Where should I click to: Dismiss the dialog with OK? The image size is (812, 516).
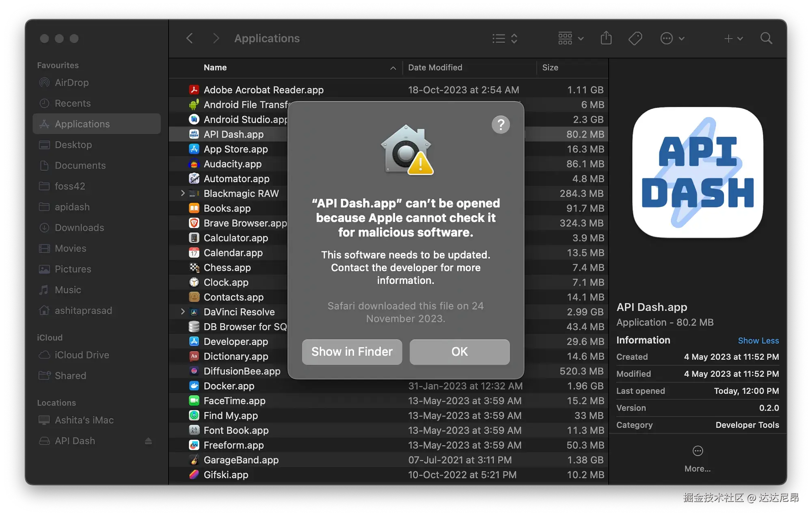pyautogui.click(x=459, y=352)
